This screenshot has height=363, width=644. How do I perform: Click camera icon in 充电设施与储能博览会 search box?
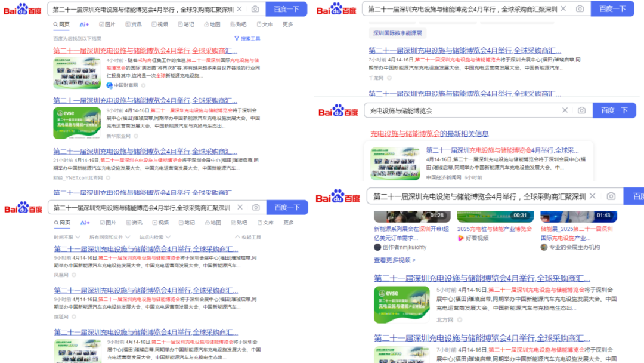point(581,110)
